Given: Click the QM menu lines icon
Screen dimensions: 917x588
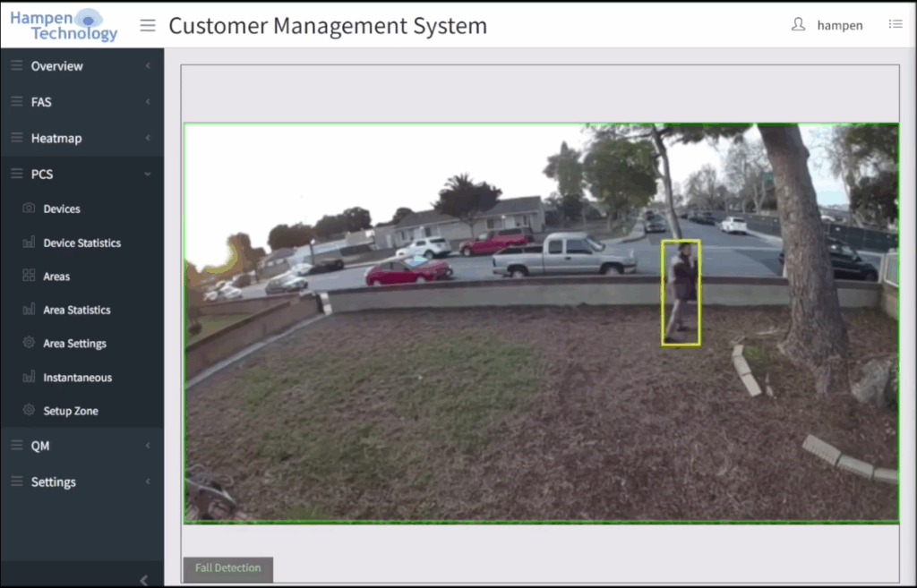Looking at the screenshot, I should tap(16, 446).
